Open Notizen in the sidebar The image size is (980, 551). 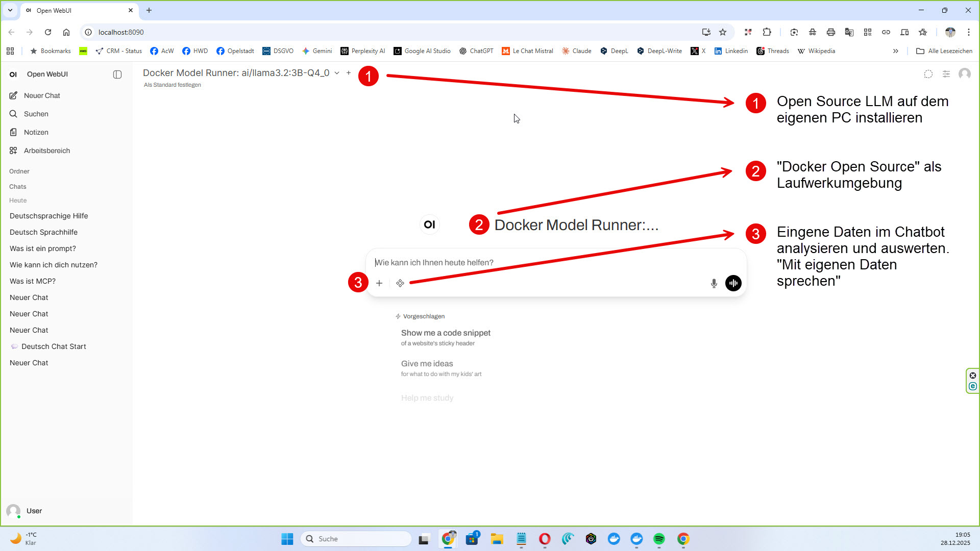pos(36,132)
